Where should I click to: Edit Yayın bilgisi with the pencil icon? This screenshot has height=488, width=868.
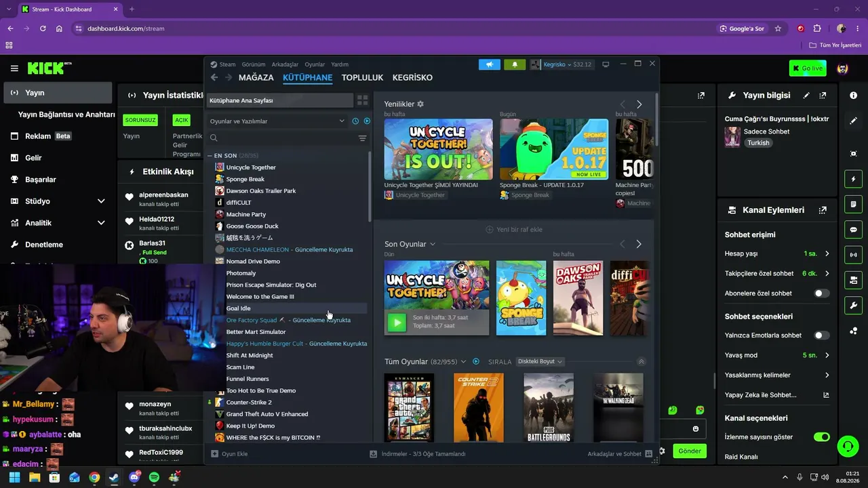[806, 96]
